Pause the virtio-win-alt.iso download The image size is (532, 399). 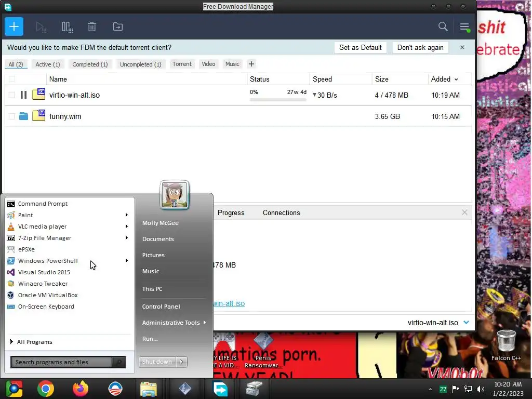[23, 95]
